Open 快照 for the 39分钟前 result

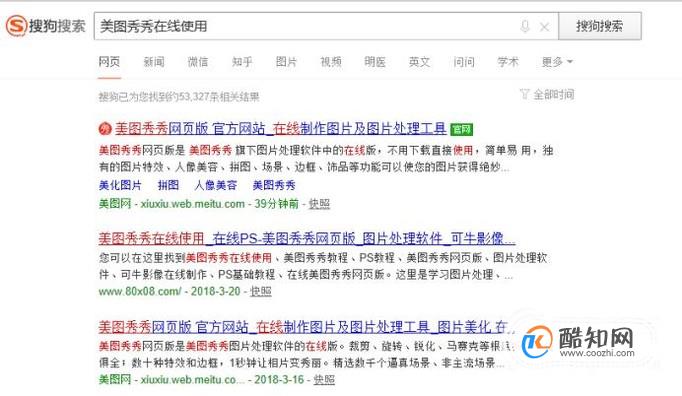tap(319, 204)
